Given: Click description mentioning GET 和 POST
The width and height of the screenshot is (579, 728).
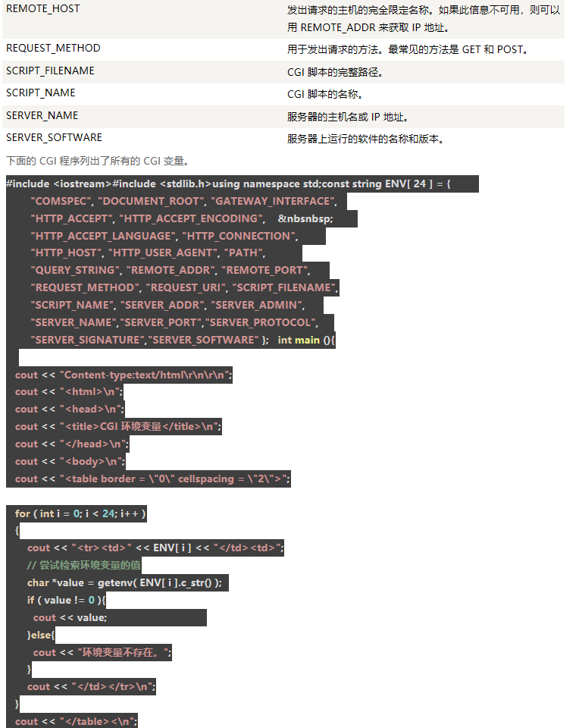Looking at the screenshot, I should click(408, 49).
